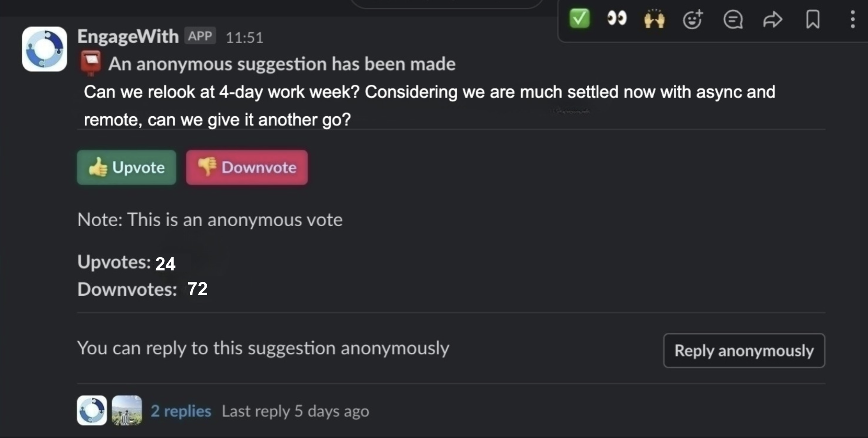Click the Last reply 5 days ago text
868x438 pixels.
295,411
